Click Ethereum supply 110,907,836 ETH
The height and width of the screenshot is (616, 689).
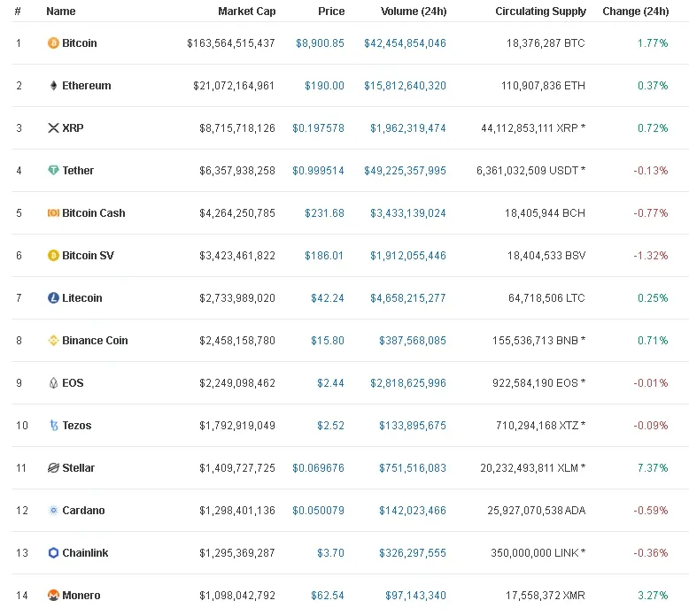point(543,86)
